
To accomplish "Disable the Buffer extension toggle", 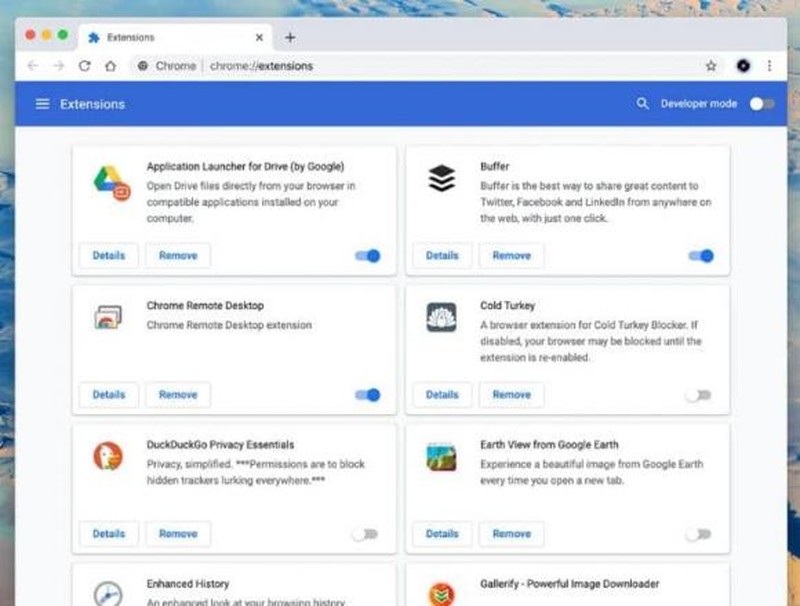I will [x=701, y=256].
